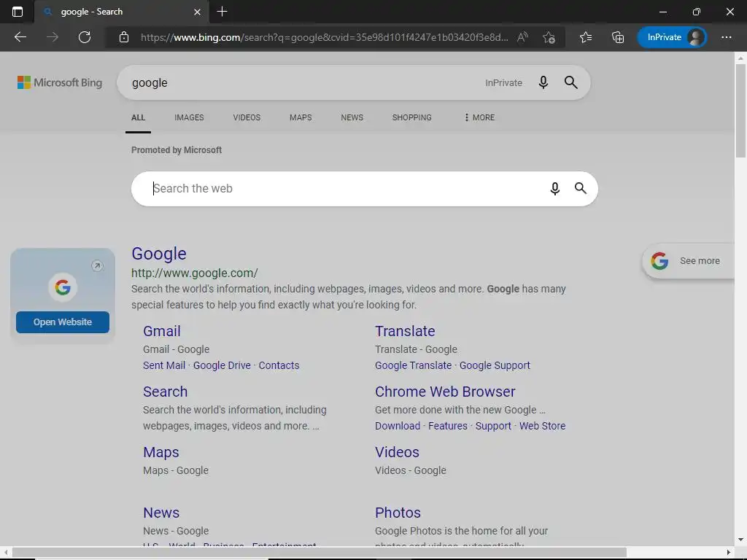
Task: Switch to the NEWS tab
Action: click(x=352, y=117)
